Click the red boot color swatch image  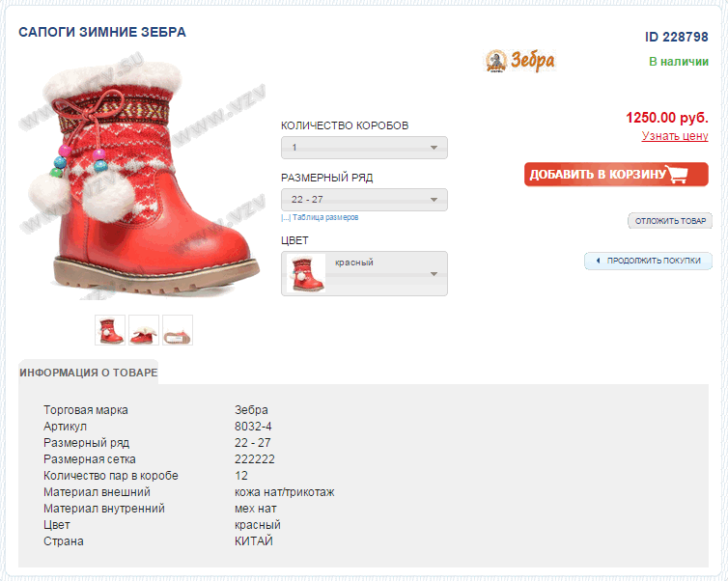pyautogui.click(x=306, y=273)
